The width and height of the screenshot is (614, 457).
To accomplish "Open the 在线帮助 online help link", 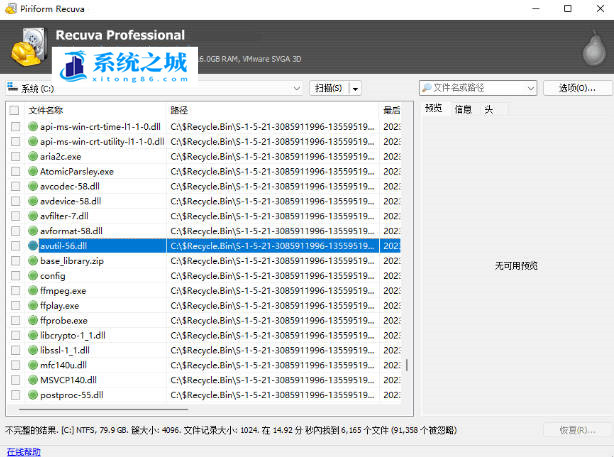I will [x=23, y=452].
